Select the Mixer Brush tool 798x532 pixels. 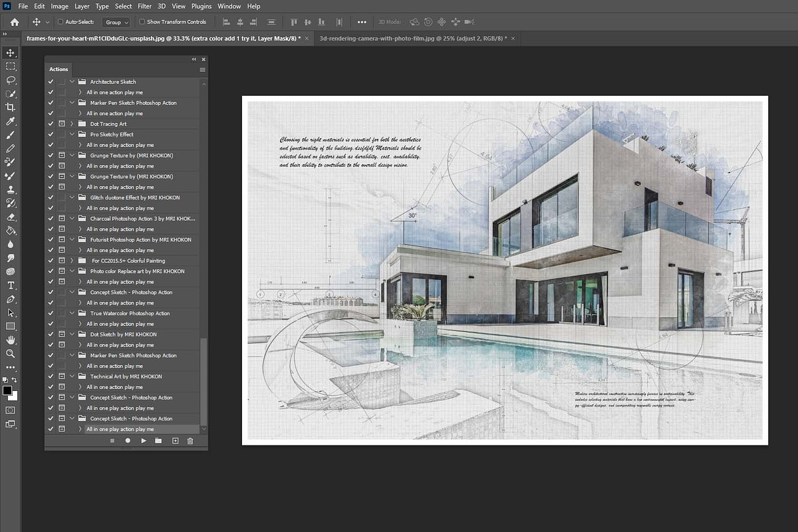pyautogui.click(x=10, y=176)
